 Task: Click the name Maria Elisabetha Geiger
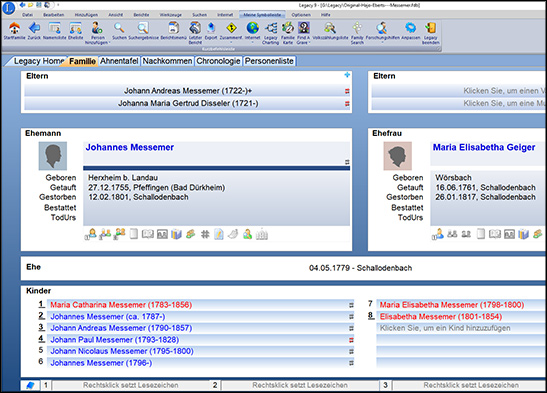click(484, 147)
